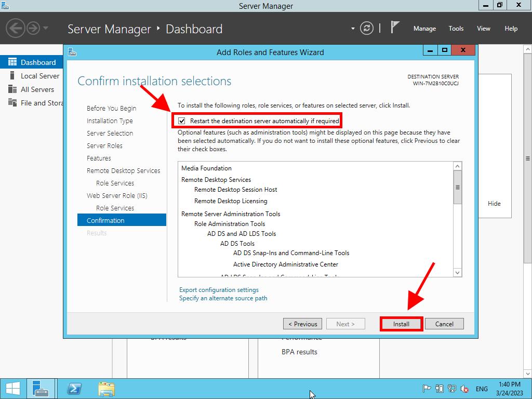Screen dimensions: 532x399
Task: Click the All Servers icon in the sidebar
Action: tap(12, 89)
